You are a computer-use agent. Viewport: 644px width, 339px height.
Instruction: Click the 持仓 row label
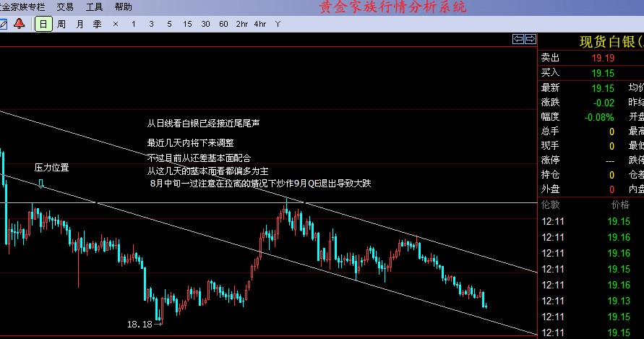(550, 174)
